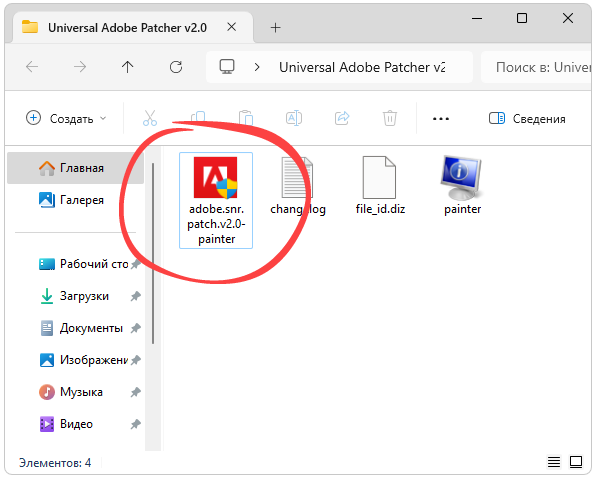Expand the address bar chevron
This screenshot has width=597, height=481.
click(257, 67)
